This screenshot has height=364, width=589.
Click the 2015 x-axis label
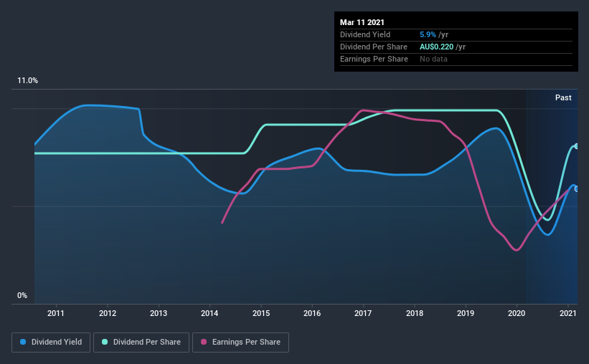261,313
